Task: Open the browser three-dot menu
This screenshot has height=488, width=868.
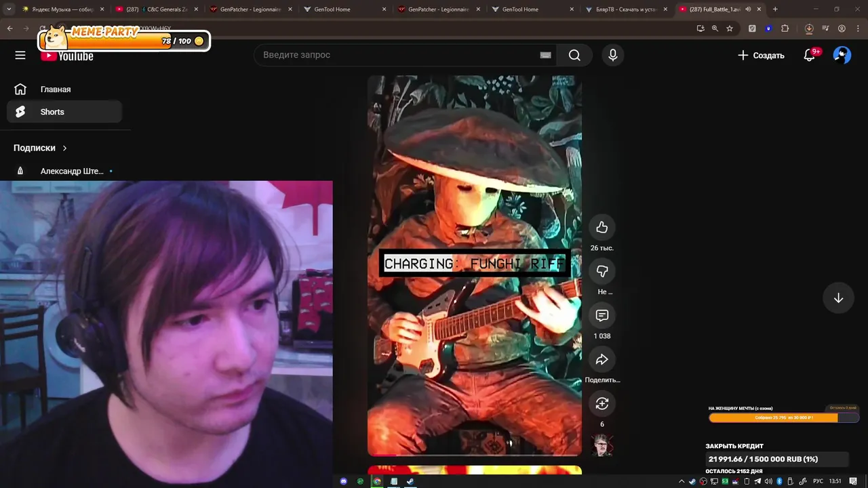Action: 858,28
